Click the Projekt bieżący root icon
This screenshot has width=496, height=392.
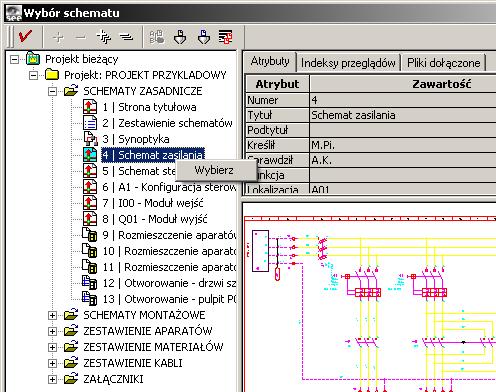pyautogui.click(x=33, y=59)
